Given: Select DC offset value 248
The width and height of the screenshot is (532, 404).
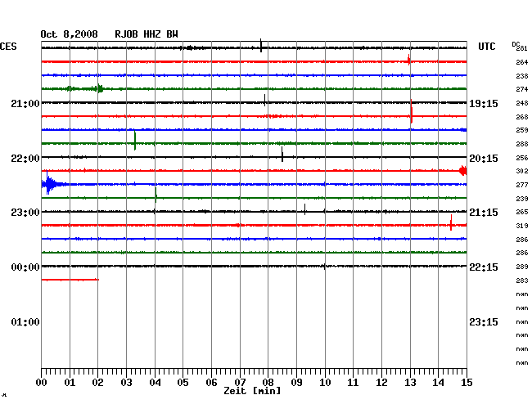Looking at the screenshot, I should tap(522, 103).
